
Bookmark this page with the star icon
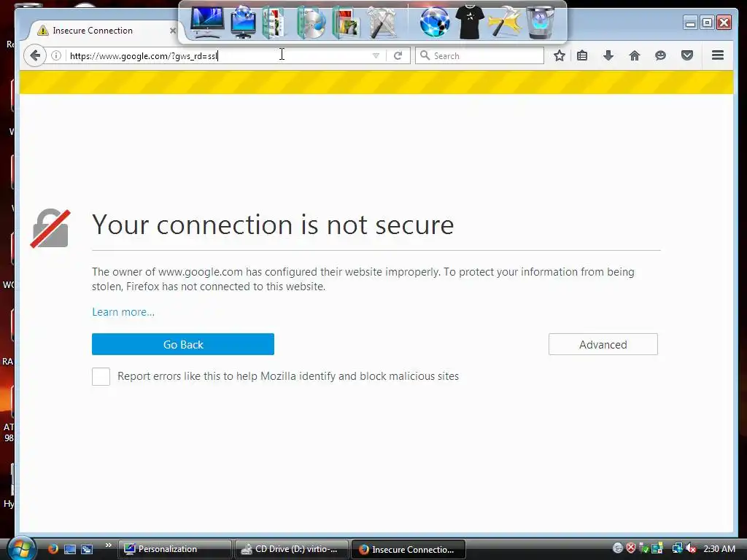coord(560,55)
